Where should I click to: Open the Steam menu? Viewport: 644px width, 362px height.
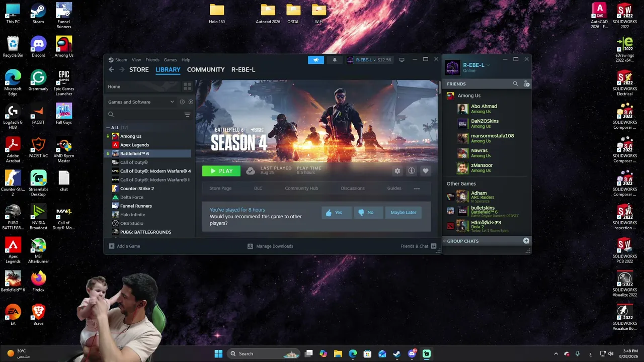pos(121,60)
